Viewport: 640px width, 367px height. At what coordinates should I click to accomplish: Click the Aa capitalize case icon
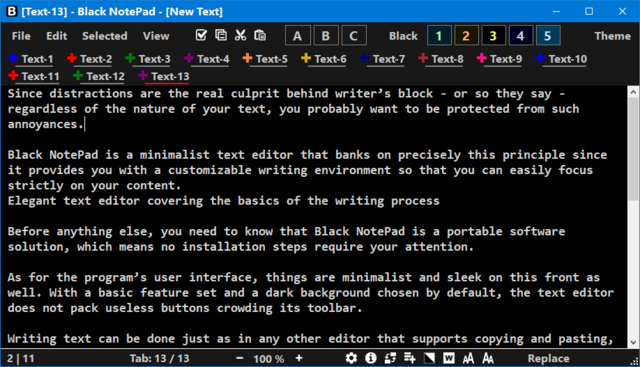point(488,358)
